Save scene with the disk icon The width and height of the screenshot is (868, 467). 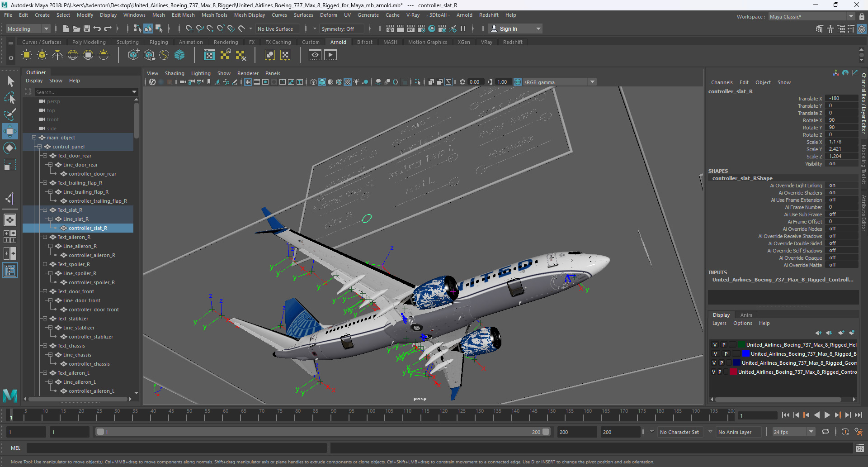87,29
